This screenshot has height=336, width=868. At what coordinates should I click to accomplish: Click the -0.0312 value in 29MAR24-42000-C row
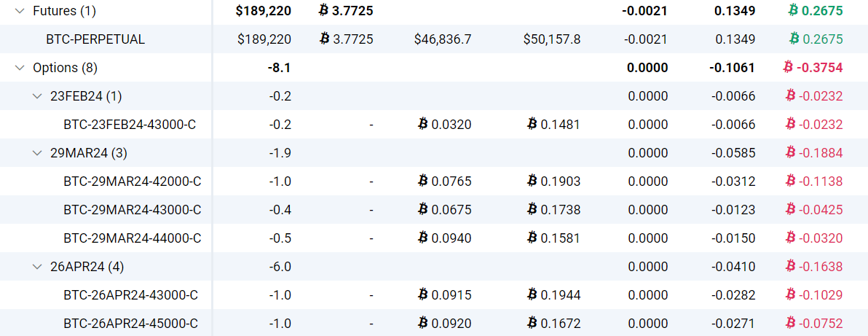point(733,181)
